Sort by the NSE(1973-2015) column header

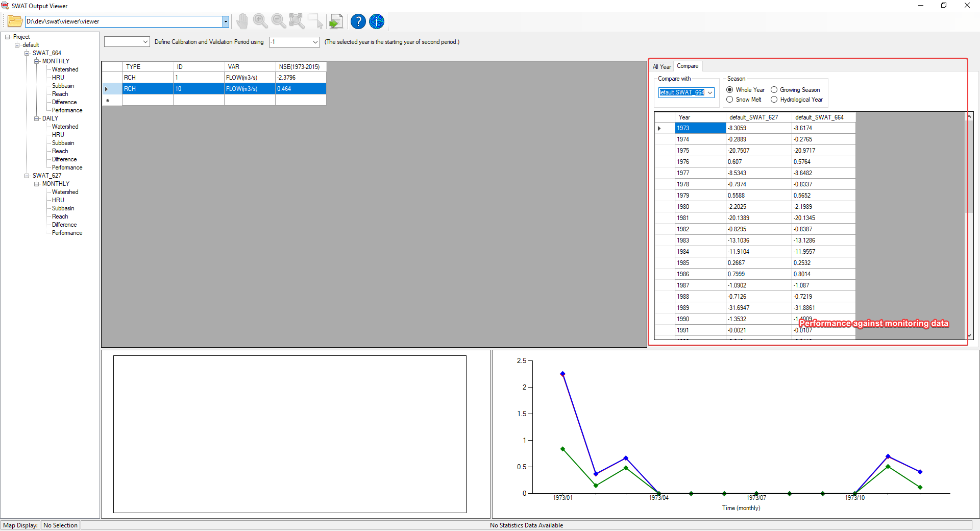click(x=301, y=67)
